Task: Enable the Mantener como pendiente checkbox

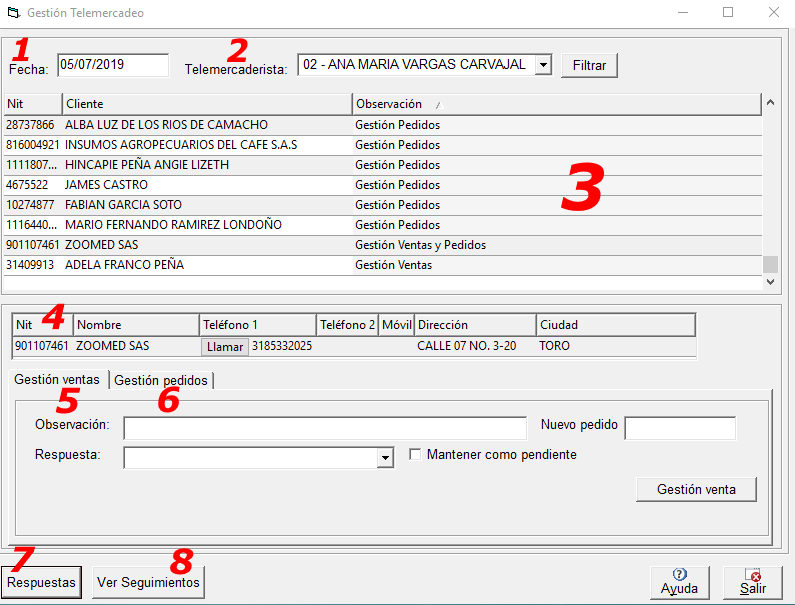Action: click(x=415, y=455)
